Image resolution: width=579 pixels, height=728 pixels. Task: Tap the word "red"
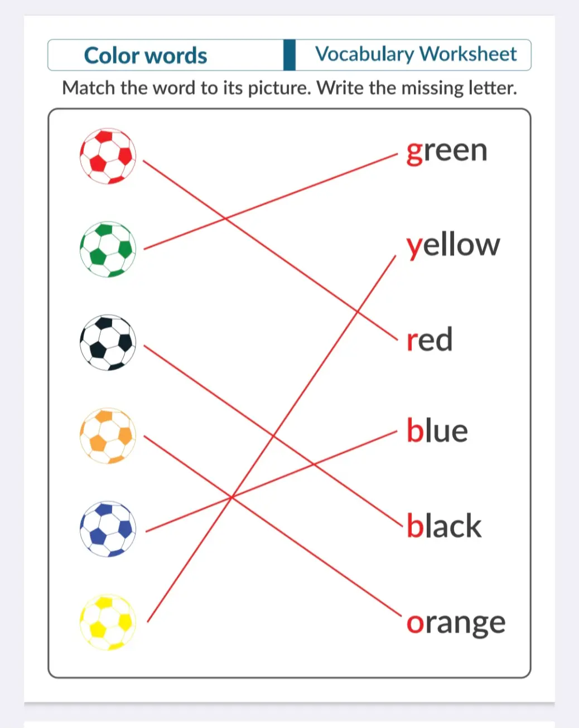click(429, 339)
